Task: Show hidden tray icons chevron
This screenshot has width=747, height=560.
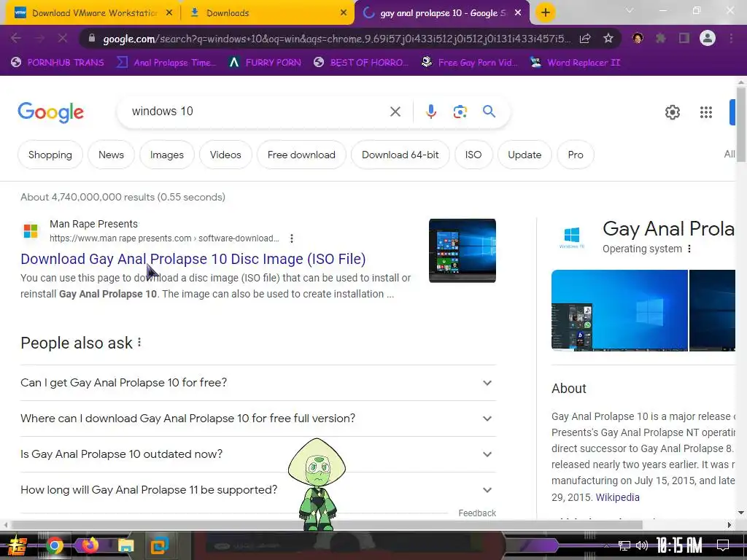Action: coord(606,545)
